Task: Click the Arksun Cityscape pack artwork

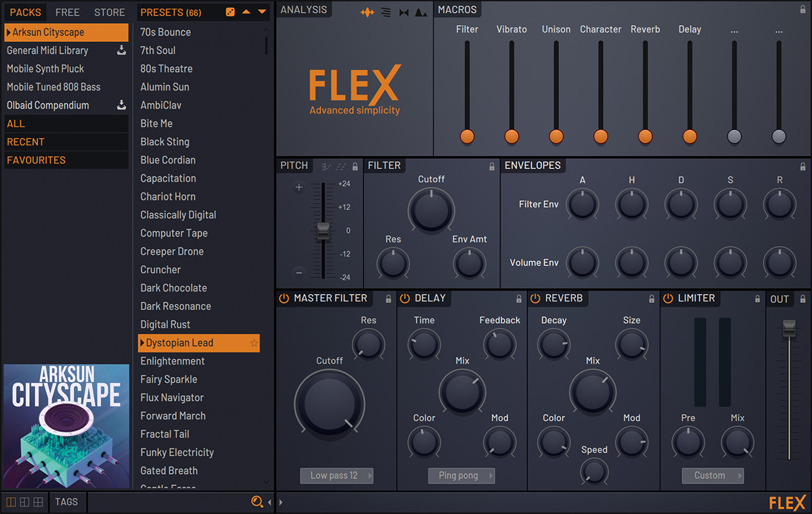Action: [66, 427]
